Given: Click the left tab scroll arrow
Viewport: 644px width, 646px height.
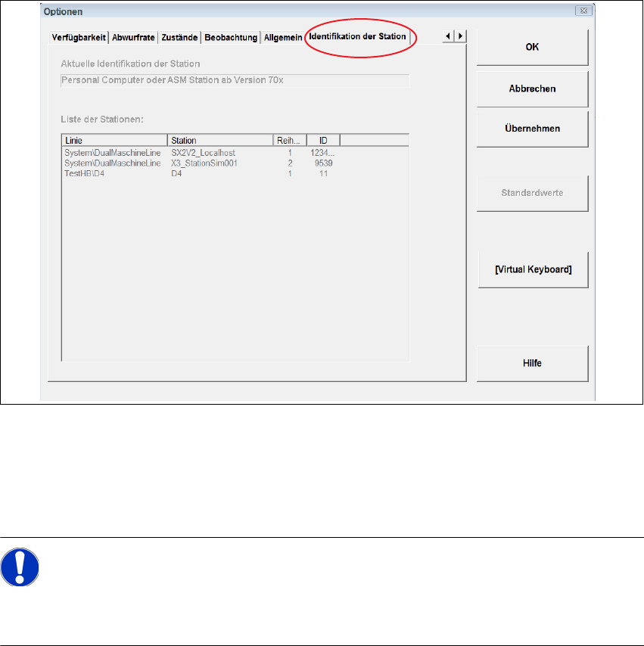Looking at the screenshot, I should (x=448, y=36).
